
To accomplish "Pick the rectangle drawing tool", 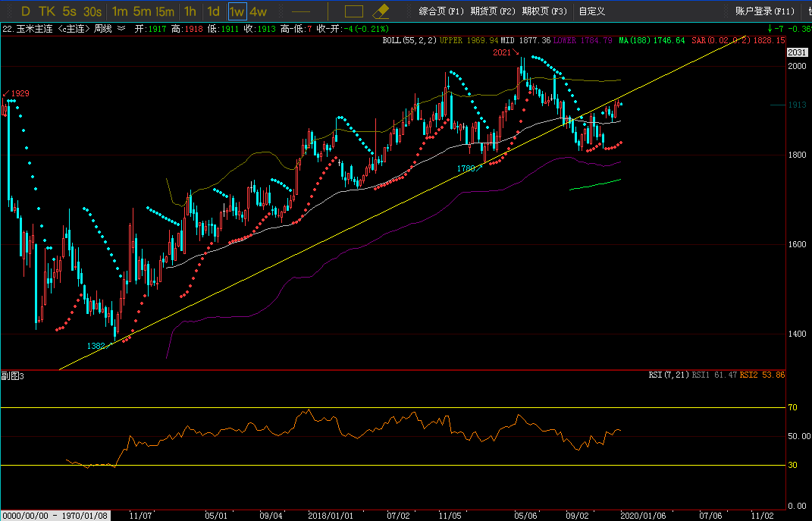I will [x=354, y=11].
